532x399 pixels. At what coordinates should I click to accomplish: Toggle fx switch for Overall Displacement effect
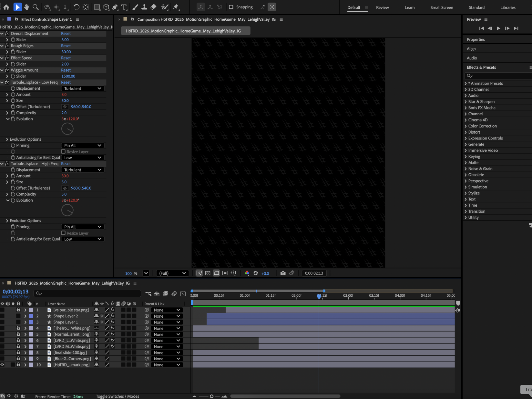pyautogui.click(x=7, y=34)
